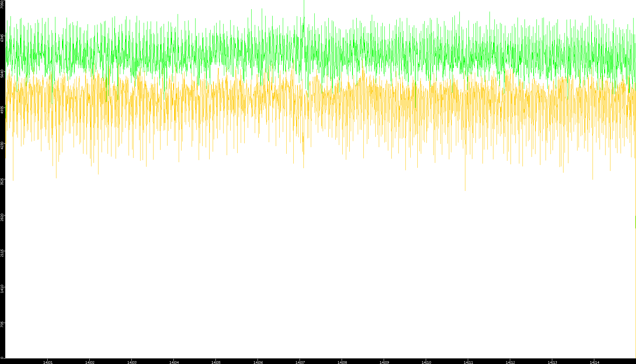This screenshot has height=364, width=636.
Task: Click the 14:07 time axis label
Action: 300,362
